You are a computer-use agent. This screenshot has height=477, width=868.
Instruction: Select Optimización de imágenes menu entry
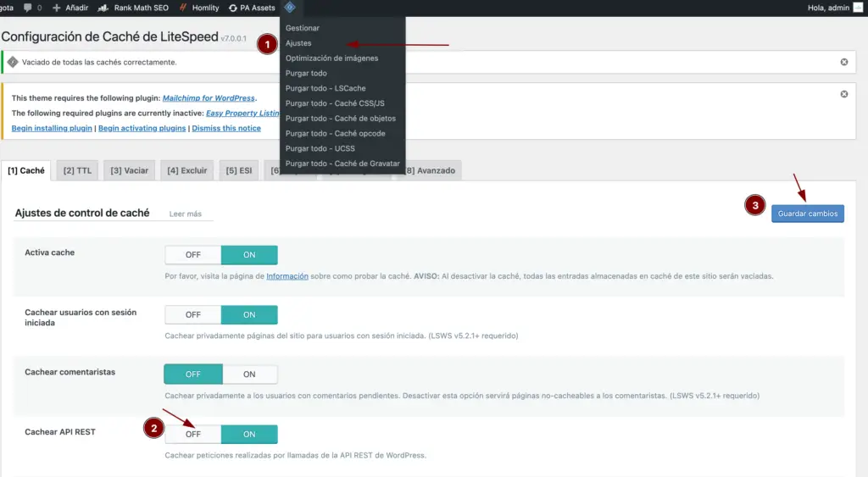[x=331, y=58]
